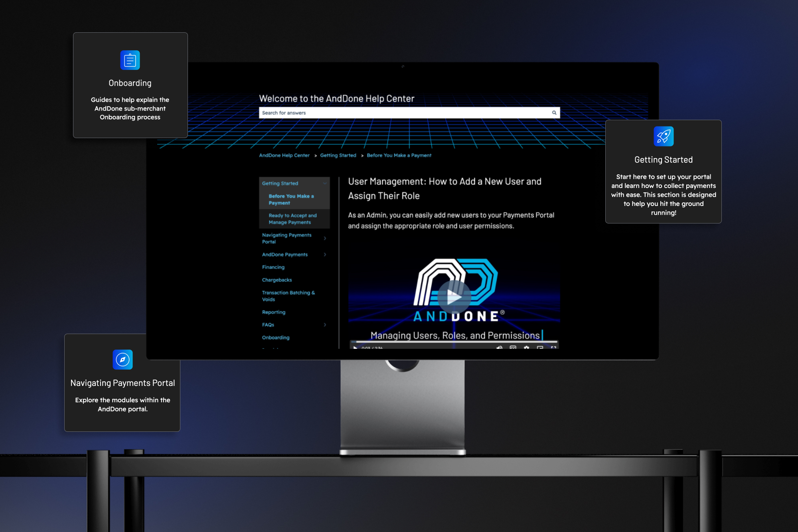Play the Managing Users video
Screen dimensions: 798x532
pos(454,297)
